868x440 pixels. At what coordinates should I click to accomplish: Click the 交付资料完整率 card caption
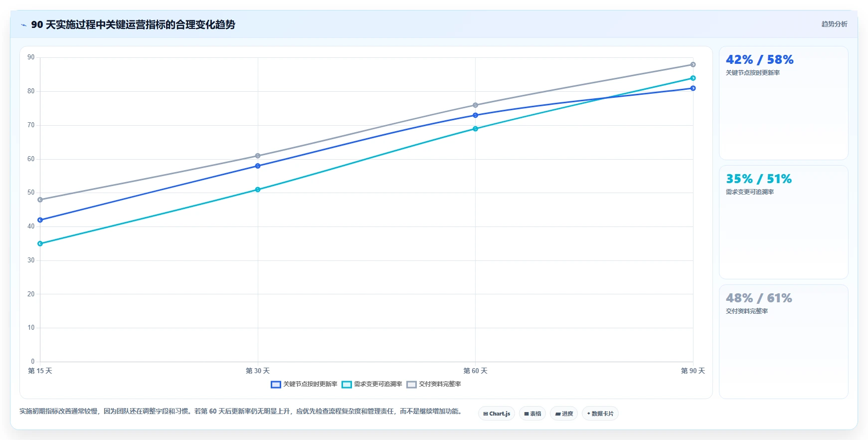coord(747,311)
